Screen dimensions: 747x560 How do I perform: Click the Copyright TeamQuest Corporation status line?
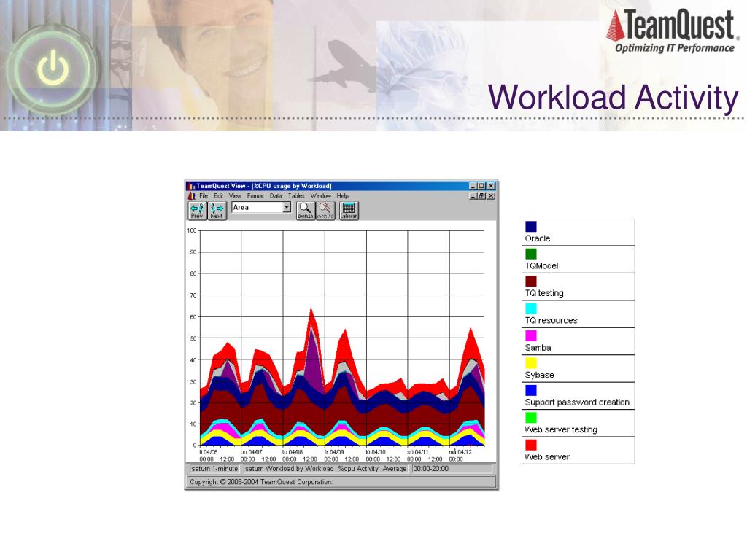[x=341, y=482]
